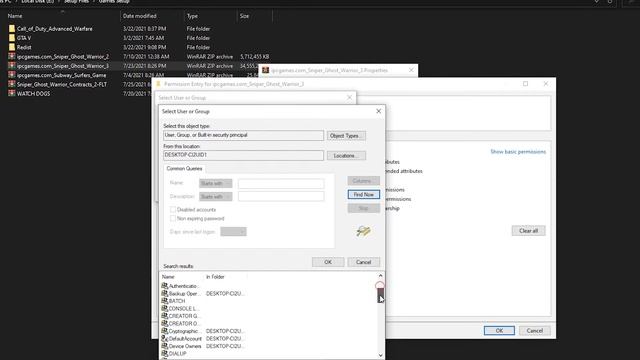Maximize the Permission Entry window
This screenshot has height=360, width=640.
(x=526, y=84)
